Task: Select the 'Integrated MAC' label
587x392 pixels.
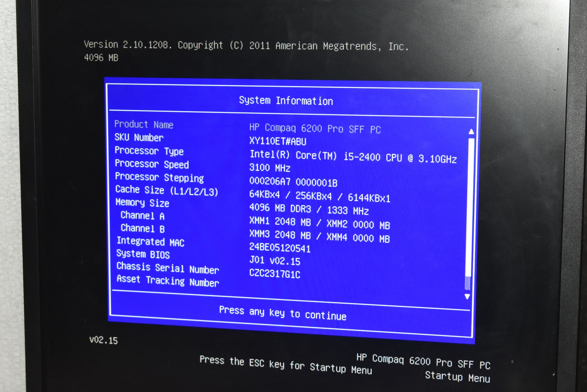Action: [150, 242]
